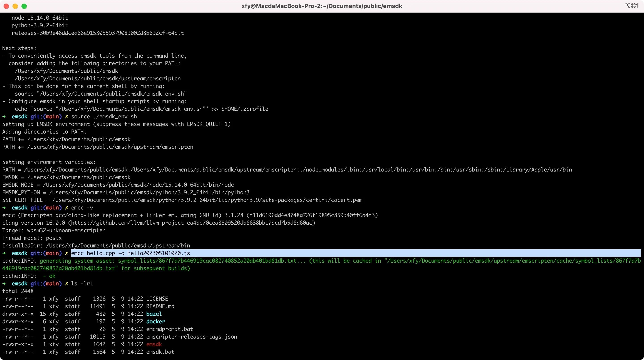This screenshot has height=360, width=644.
Task: Click the 'bazel' directory name in listing
Action: click(x=154, y=314)
